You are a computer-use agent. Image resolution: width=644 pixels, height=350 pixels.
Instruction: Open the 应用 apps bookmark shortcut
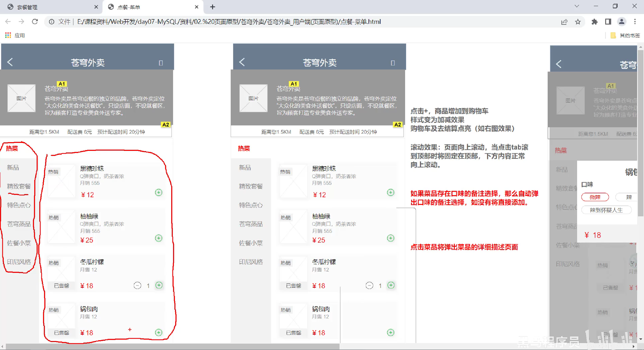15,36
